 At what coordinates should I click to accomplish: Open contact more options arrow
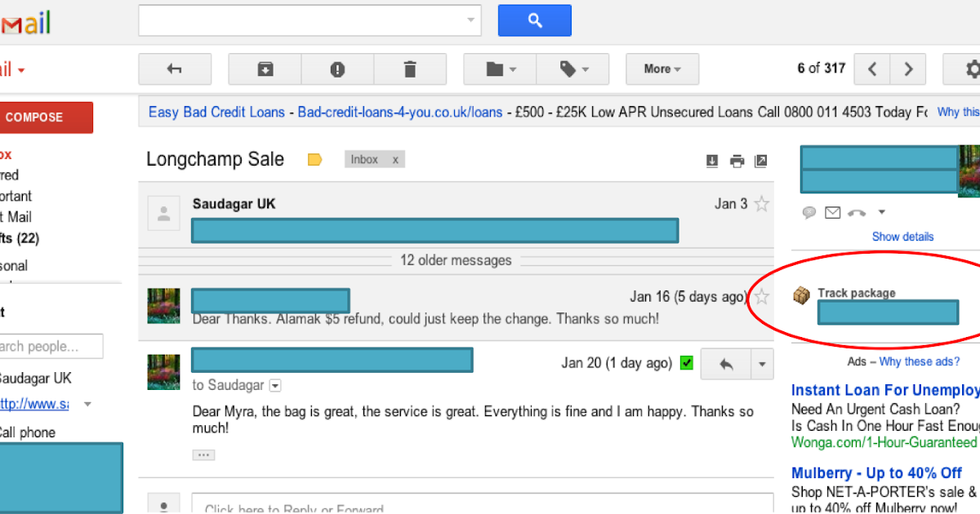click(x=880, y=212)
